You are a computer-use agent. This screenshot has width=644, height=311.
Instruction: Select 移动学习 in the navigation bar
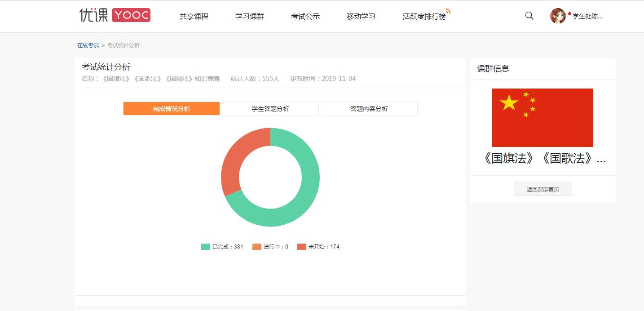(361, 16)
